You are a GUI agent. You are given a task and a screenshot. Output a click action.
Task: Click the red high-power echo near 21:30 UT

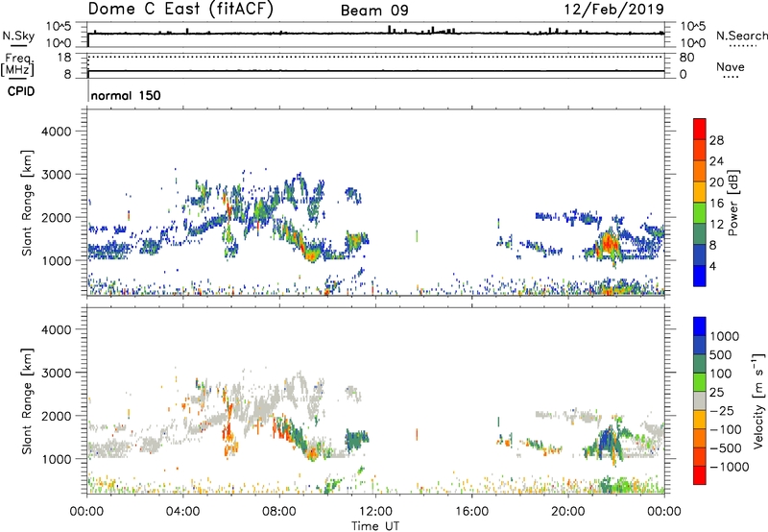pos(609,243)
